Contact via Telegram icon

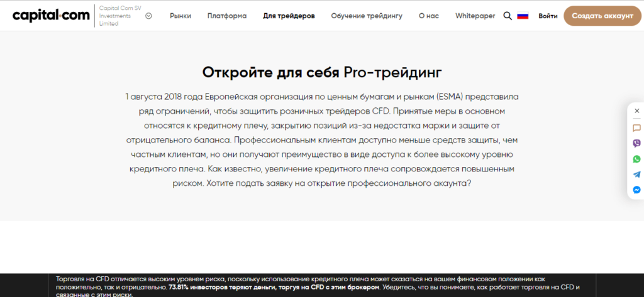pyautogui.click(x=636, y=175)
